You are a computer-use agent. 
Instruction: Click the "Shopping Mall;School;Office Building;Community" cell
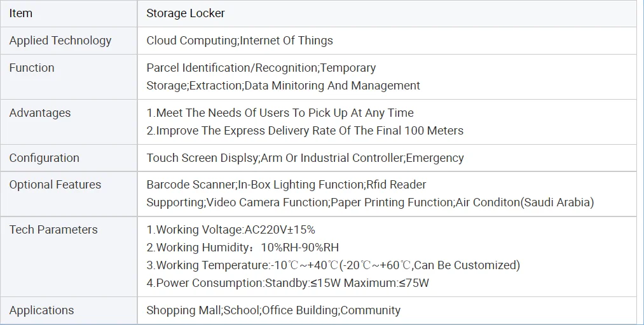pos(273,310)
